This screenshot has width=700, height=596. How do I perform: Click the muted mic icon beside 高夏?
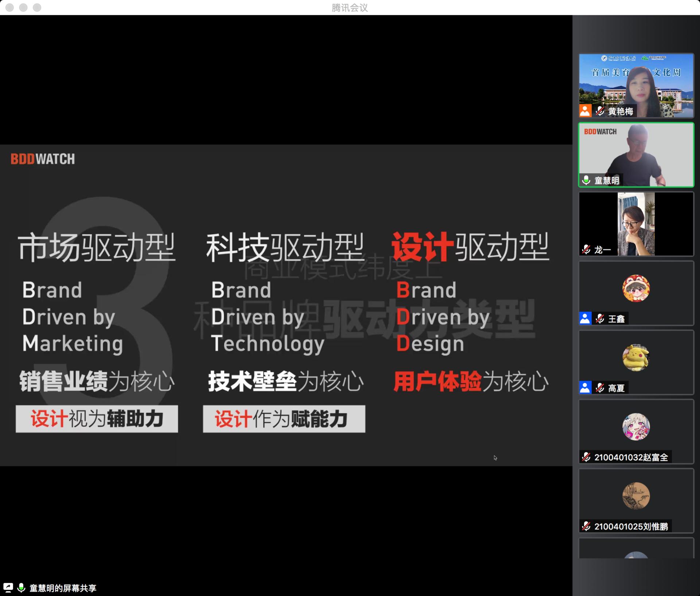(x=600, y=388)
